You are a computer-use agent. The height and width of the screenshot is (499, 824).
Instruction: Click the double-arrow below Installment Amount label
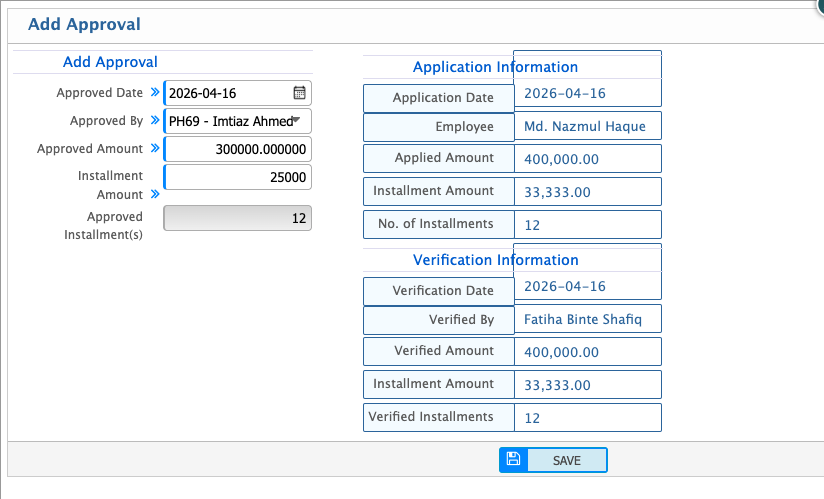(x=155, y=195)
